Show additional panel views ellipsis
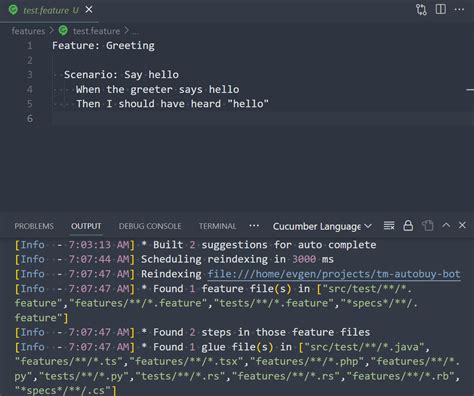 [254, 226]
